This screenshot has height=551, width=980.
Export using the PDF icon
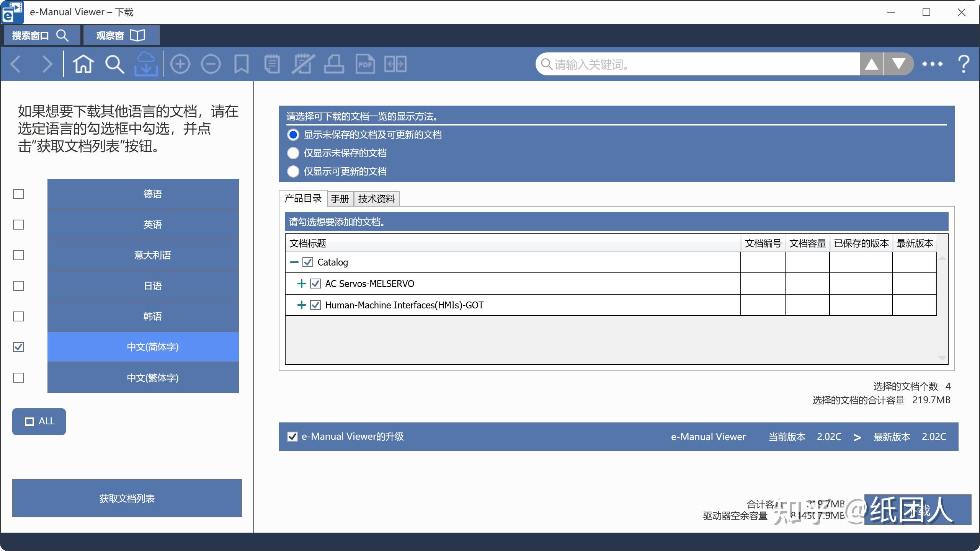[366, 64]
